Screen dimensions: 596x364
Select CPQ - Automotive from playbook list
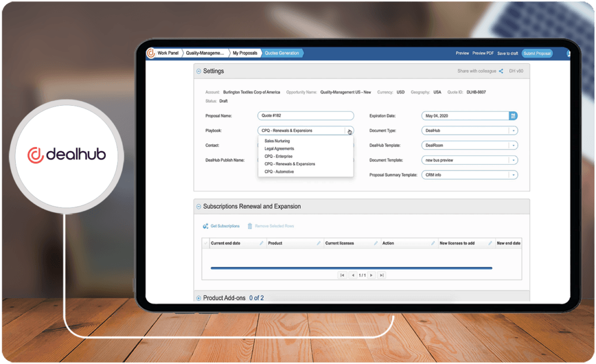(279, 172)
